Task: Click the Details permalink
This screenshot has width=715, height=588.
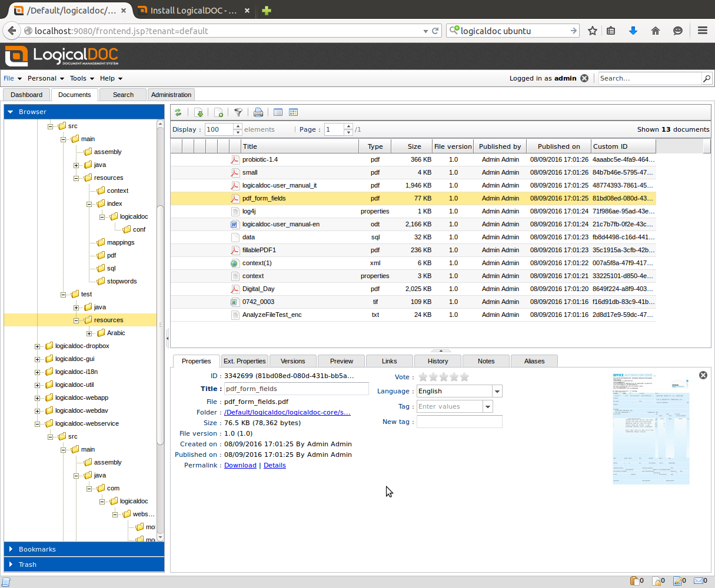Action: [275, 465]
